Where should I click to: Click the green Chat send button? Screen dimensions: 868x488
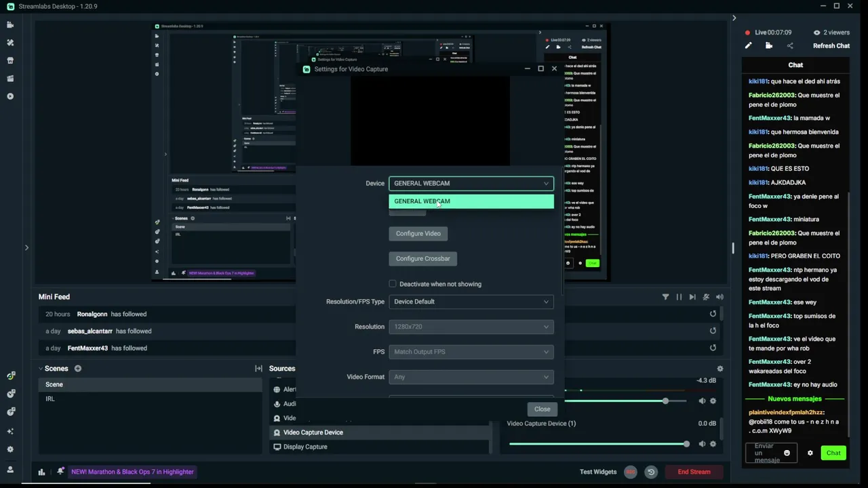pos(833,453)
